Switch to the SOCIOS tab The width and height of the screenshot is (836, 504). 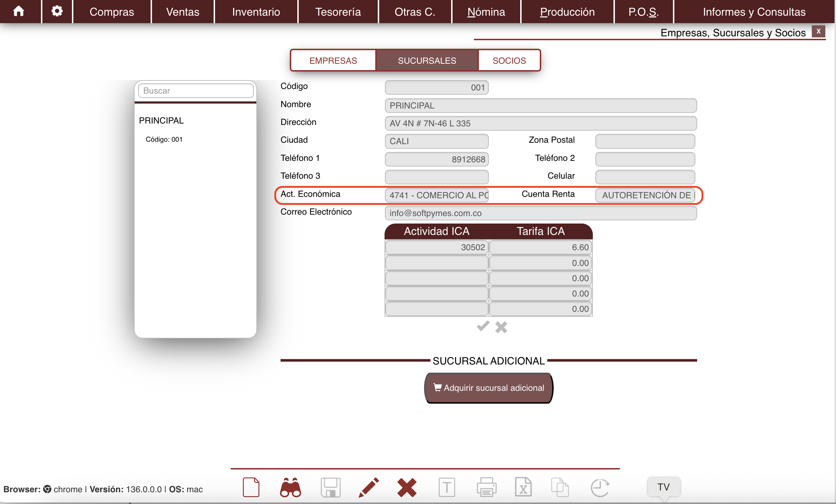click(x=509, y=61)
